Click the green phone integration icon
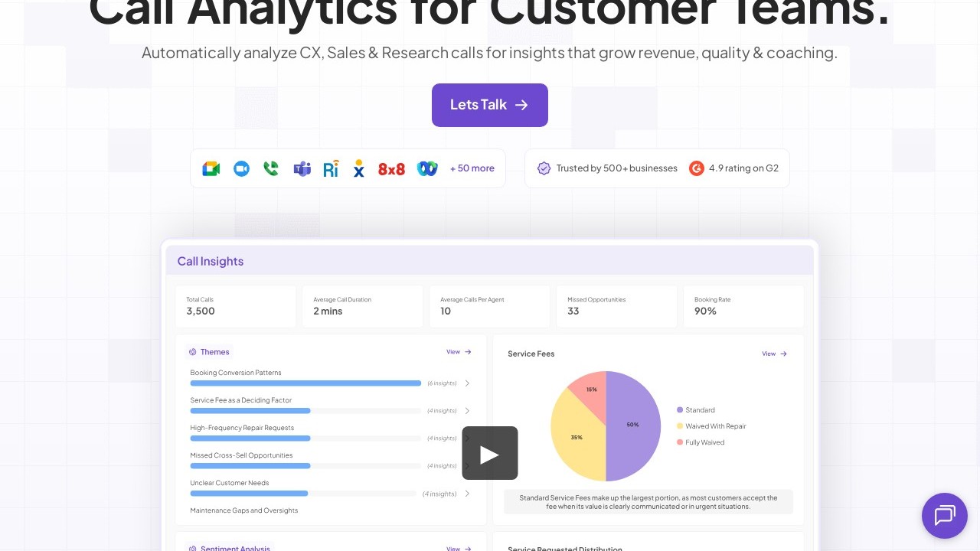The height and width of the screenshot is (551, 980). point(271,168)
